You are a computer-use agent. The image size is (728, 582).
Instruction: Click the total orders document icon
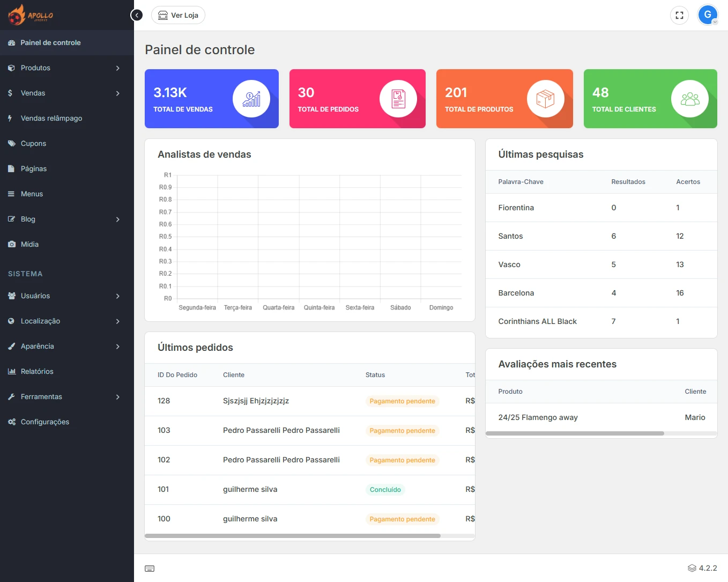click(x=398, y=99)
